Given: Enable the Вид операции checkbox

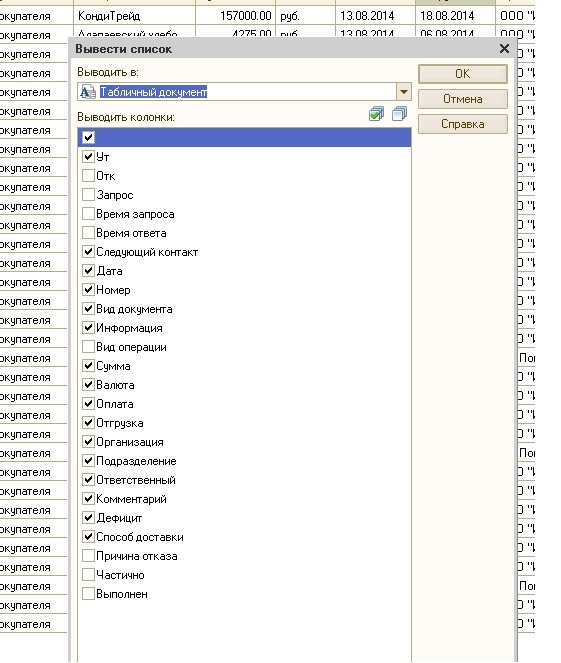Looking at the screenshot, I should pyautogui.click(x=88, y=347).
